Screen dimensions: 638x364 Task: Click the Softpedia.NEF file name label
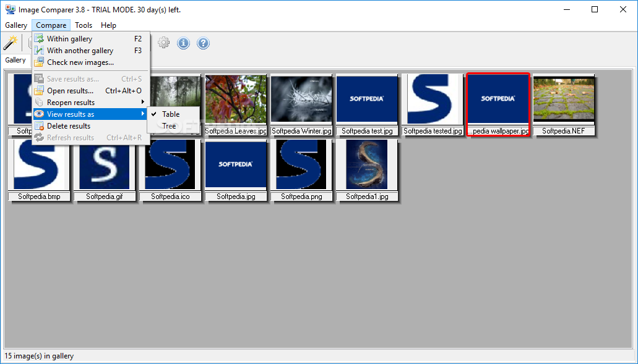point(564,131)
